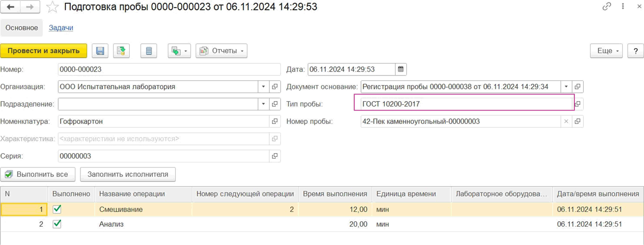Open the Тип пробы record icon
The image size is (644, 245).
point(578,104)
